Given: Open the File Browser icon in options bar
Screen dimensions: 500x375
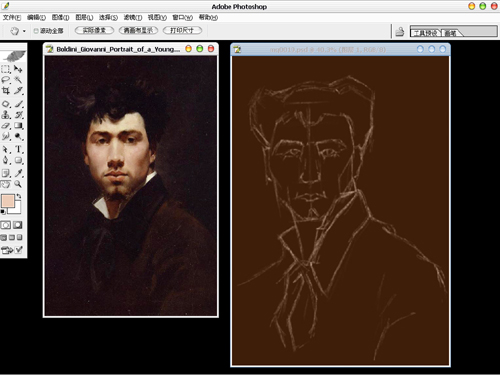Looking at the screenshot, I should point(400,32).
